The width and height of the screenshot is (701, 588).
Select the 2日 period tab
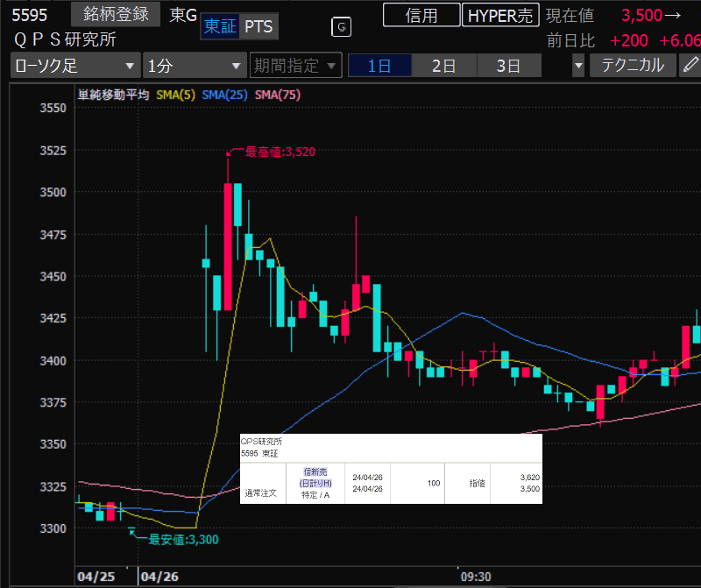click(x=444, y=66)
